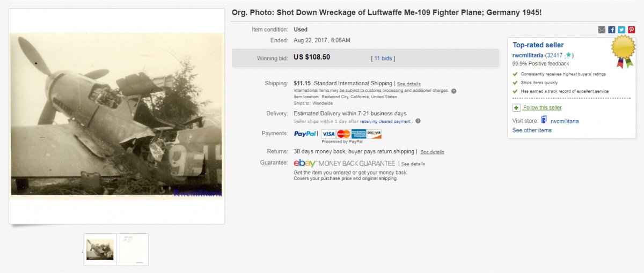The height and width of the screenshot is (273, 644).
Task: Share this listing on Twitter
Action: [x=621, y=30]
